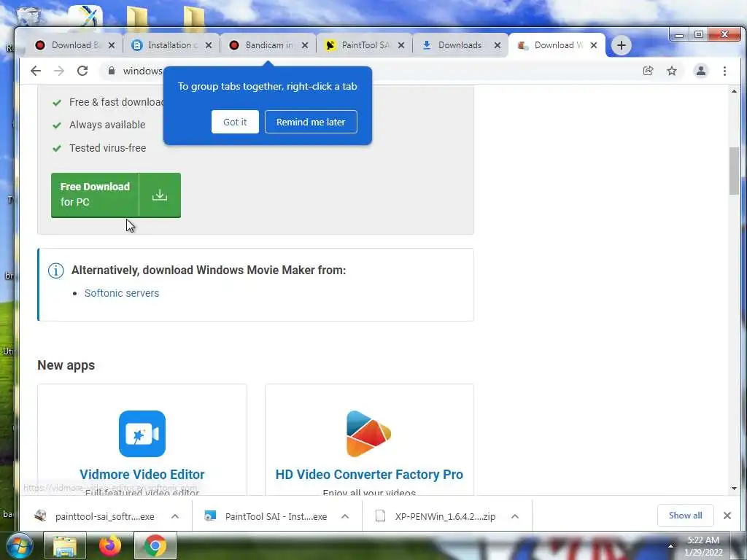Image resolution: width=747 pixels, height=560 pixels.
Task: Show all downloads
Action: [x=685, y=516]
